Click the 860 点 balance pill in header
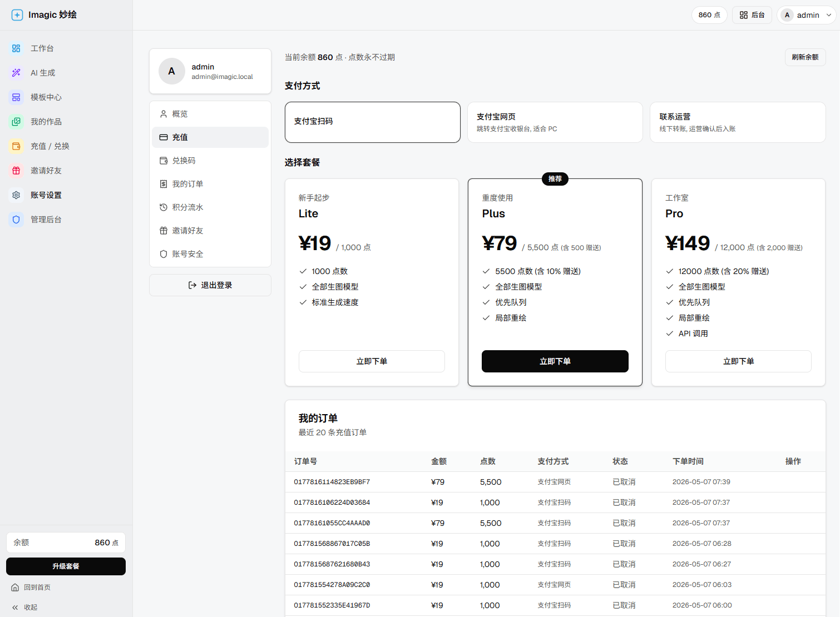Viewport: 840px width, 617px height. click(x=709, y=15)
